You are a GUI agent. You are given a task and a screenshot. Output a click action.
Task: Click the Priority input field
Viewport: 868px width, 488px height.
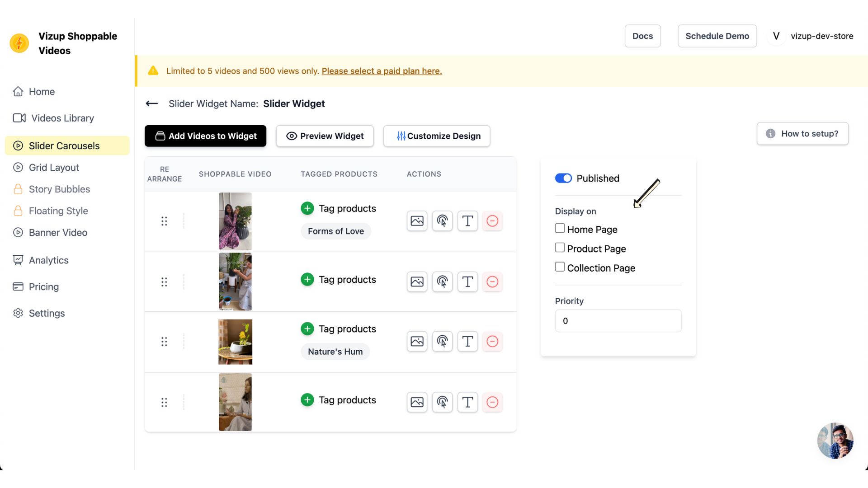[618, 321]
